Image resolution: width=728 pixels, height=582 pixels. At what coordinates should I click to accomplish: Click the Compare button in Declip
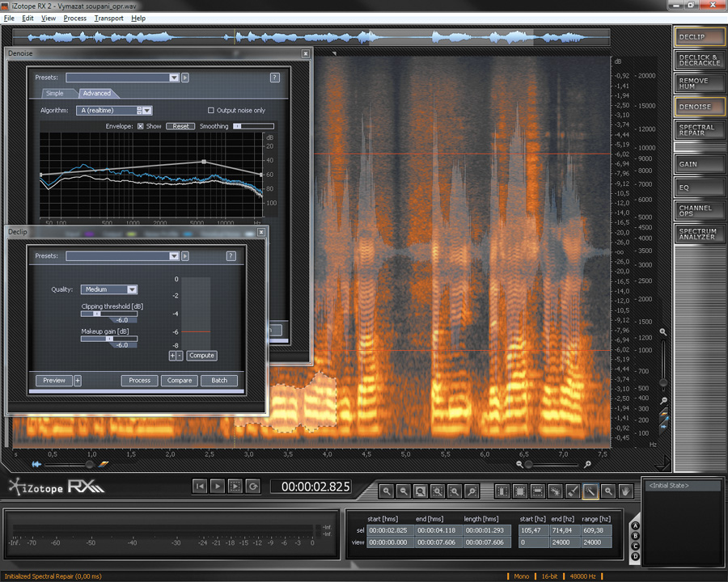pyautogui.click(x=180, y=381)
